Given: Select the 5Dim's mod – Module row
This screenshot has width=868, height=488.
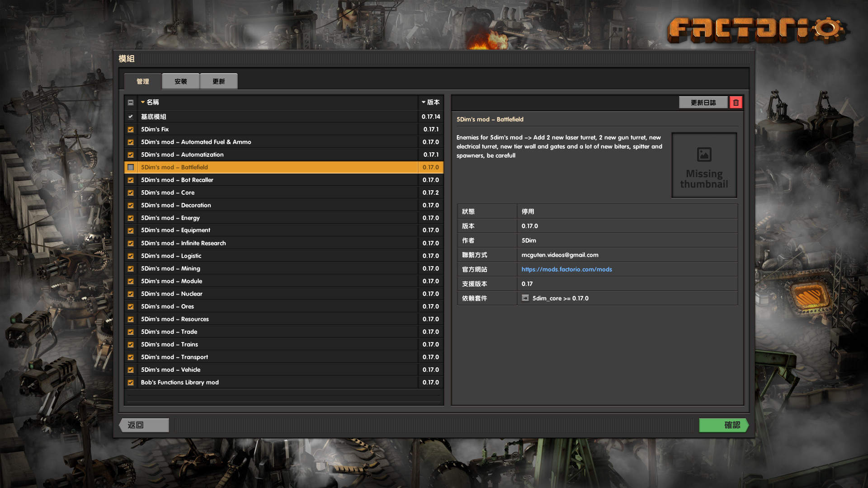Looking at the screenshot, I should click(x=284, y=281).
